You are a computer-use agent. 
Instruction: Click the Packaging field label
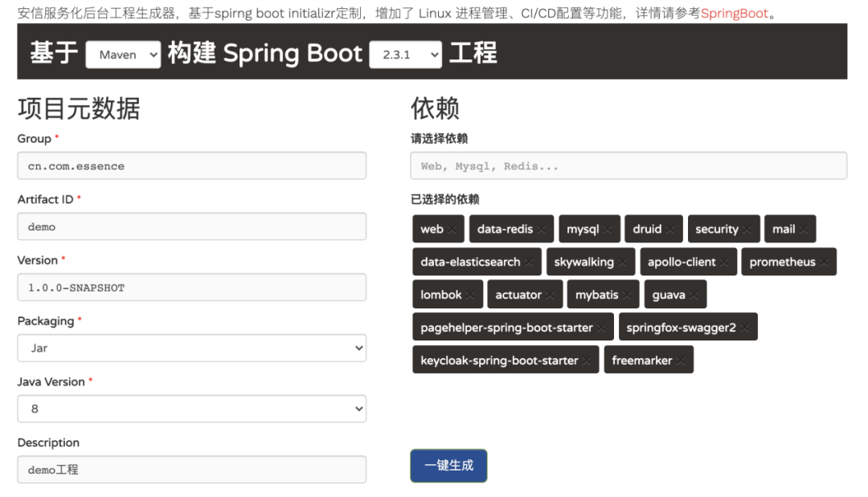tap(45, 321)
